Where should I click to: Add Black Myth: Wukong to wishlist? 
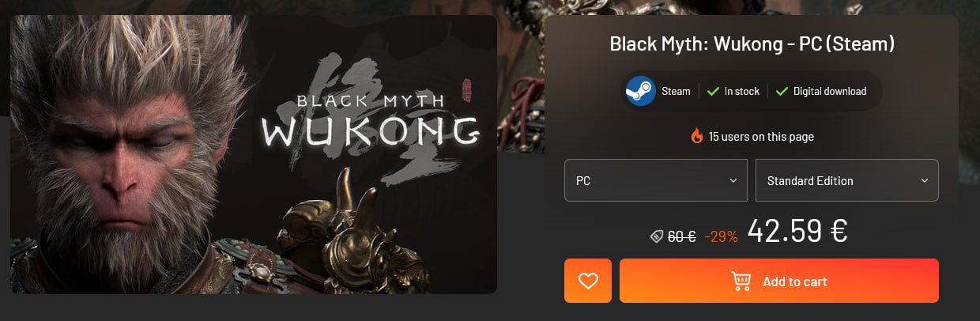pos(588,281)
